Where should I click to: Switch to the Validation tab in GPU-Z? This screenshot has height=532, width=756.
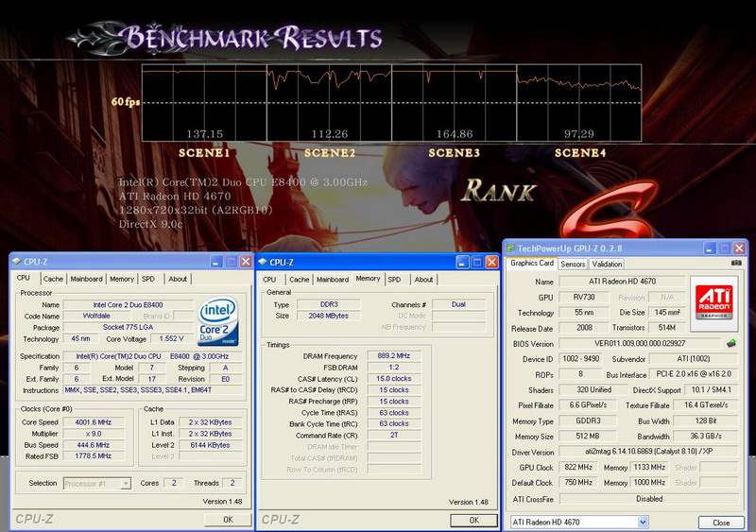click(x=607, y=264)
